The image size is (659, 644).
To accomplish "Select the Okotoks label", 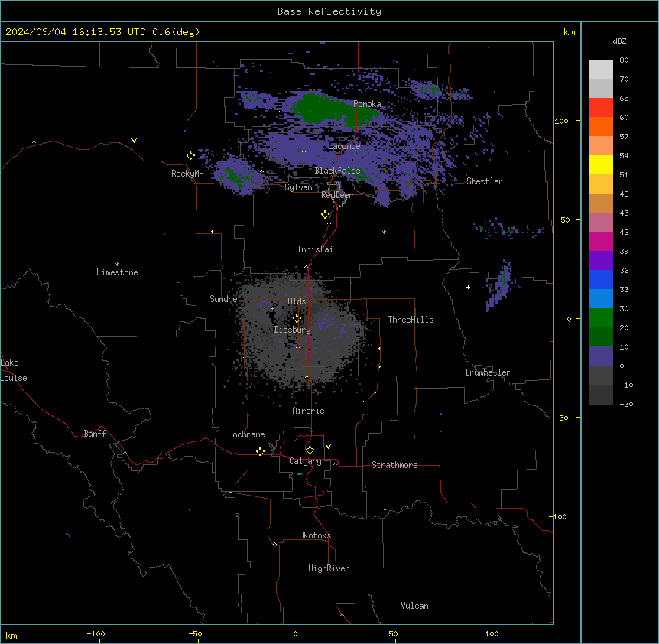I will coord(315,535).
